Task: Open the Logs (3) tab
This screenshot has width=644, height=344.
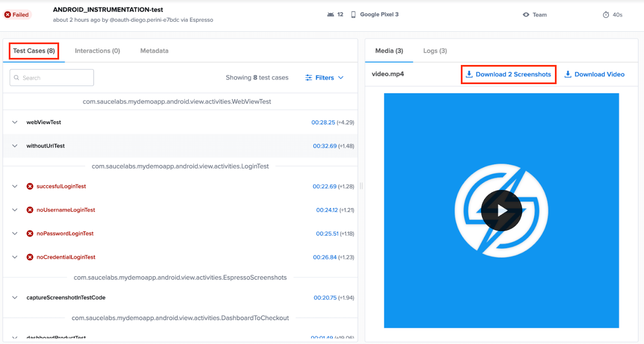Action: [x=435, y=51]
